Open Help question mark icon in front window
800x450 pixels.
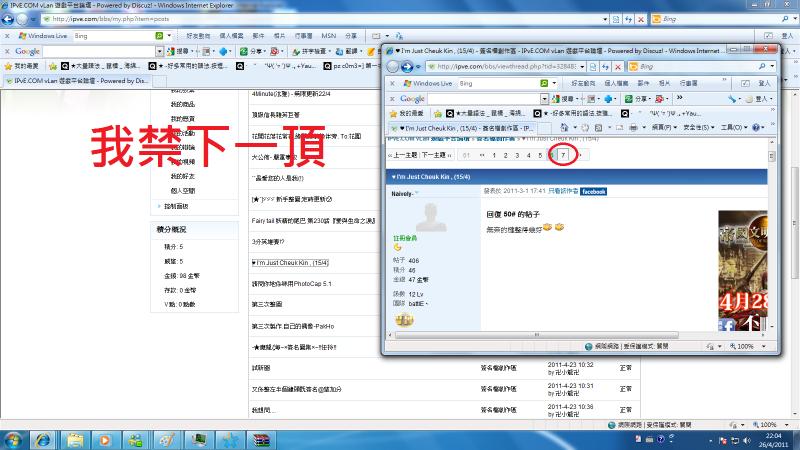(756, 128)
